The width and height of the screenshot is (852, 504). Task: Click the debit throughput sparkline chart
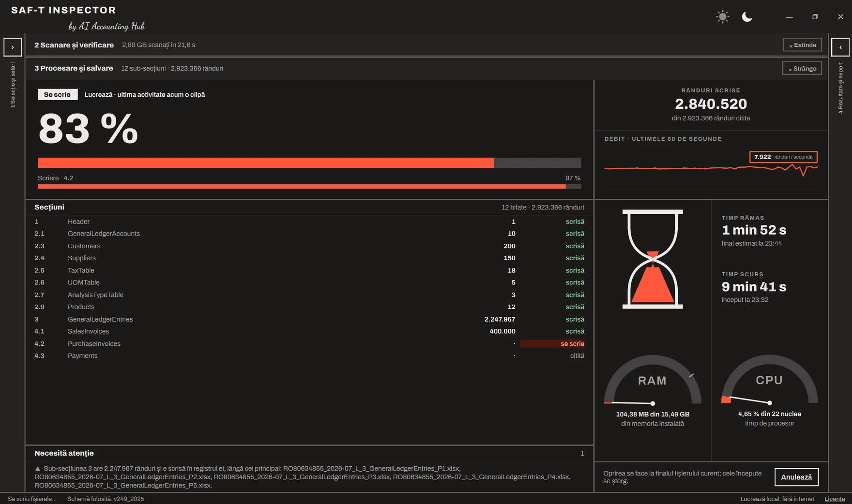711,169
